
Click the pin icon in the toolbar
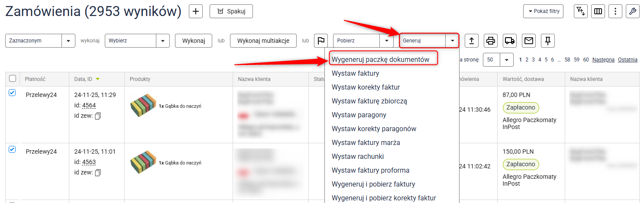[548, 41]
